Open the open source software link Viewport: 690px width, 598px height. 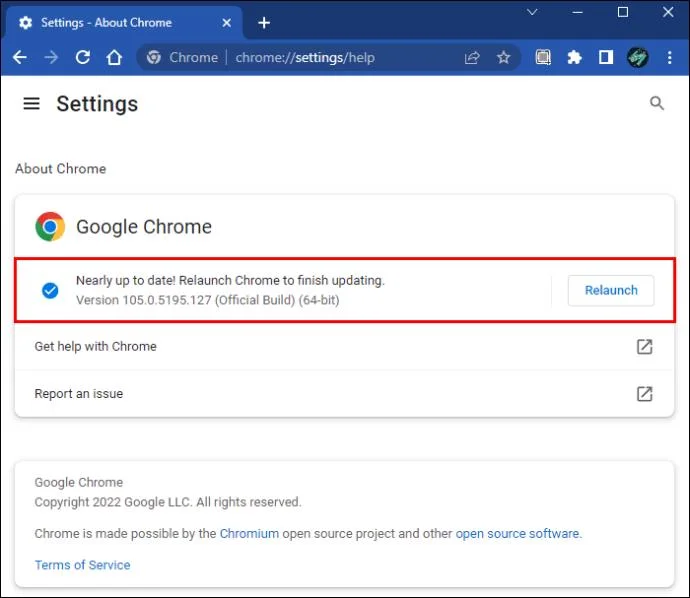(x=518, y=533)
